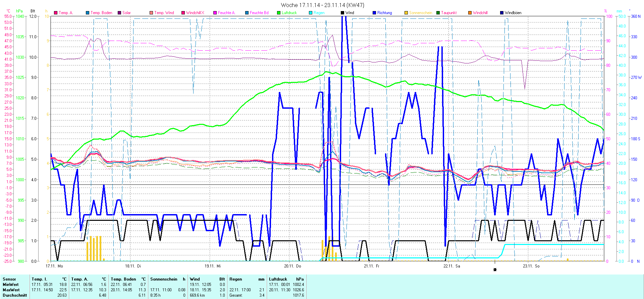Select the Feuchte Bd legend label

pyautogui.click(x=259, y=13)
